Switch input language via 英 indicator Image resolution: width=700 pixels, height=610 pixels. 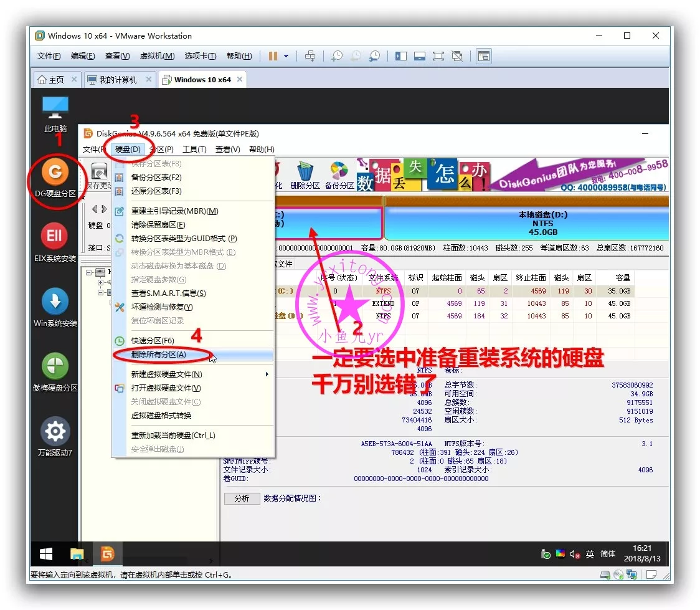(x=590, y=554)
